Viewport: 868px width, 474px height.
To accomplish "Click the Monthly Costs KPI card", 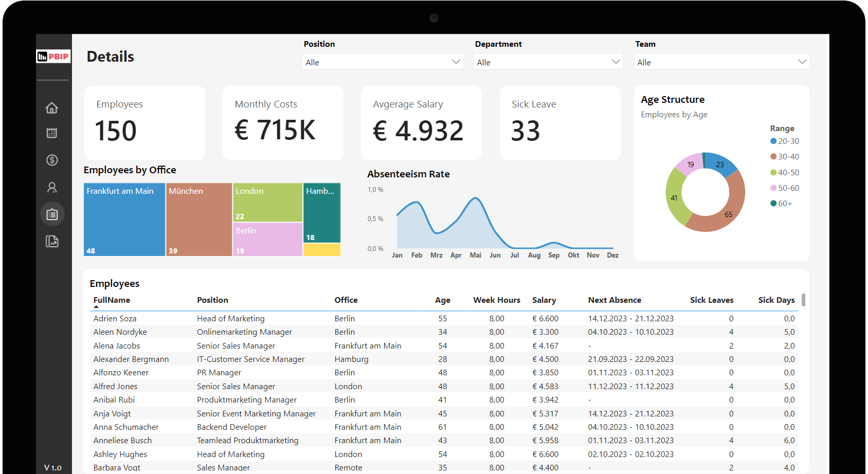I will [x=282, y=122].
